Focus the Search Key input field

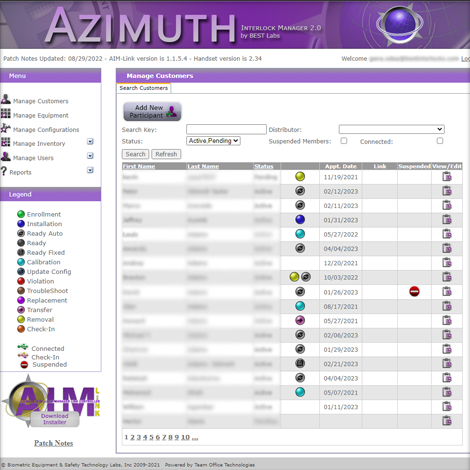226,129
